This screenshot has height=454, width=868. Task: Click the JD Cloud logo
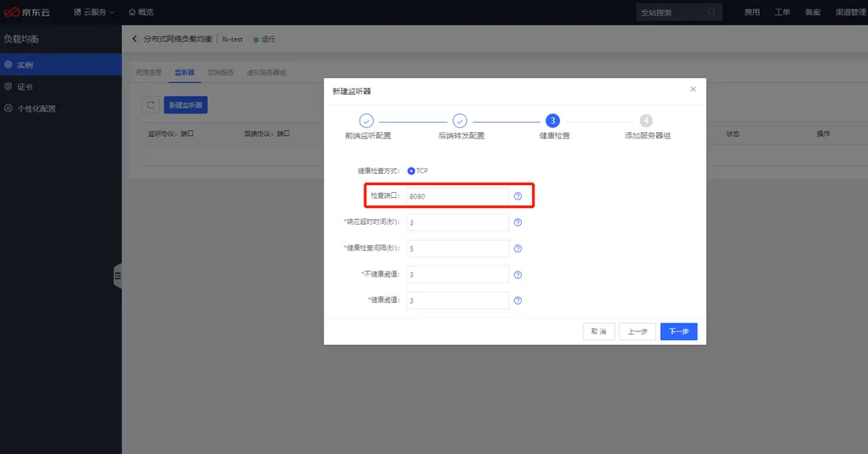(x=27, y=12)
